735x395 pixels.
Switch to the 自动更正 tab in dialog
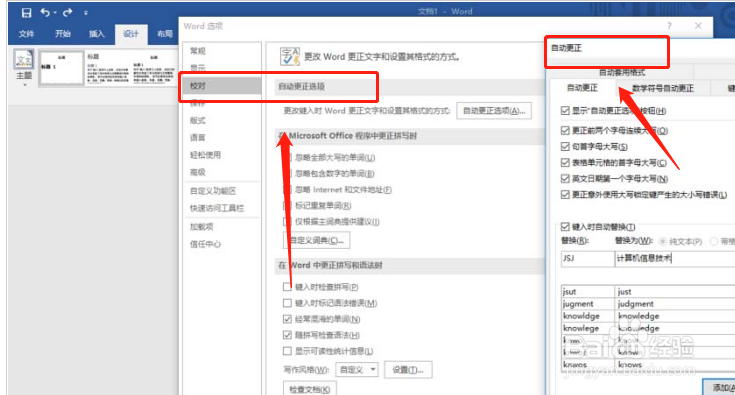pyautogui.click(x=582, y=88)
